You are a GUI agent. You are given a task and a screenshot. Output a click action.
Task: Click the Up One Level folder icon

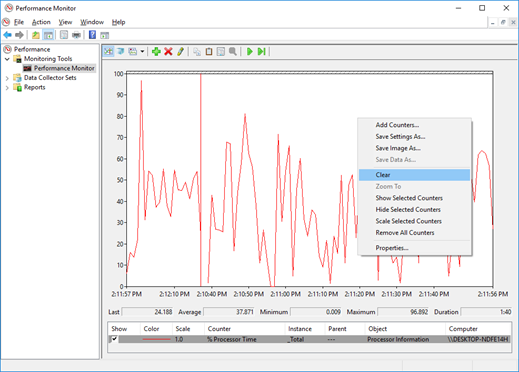tap(36, 35)
